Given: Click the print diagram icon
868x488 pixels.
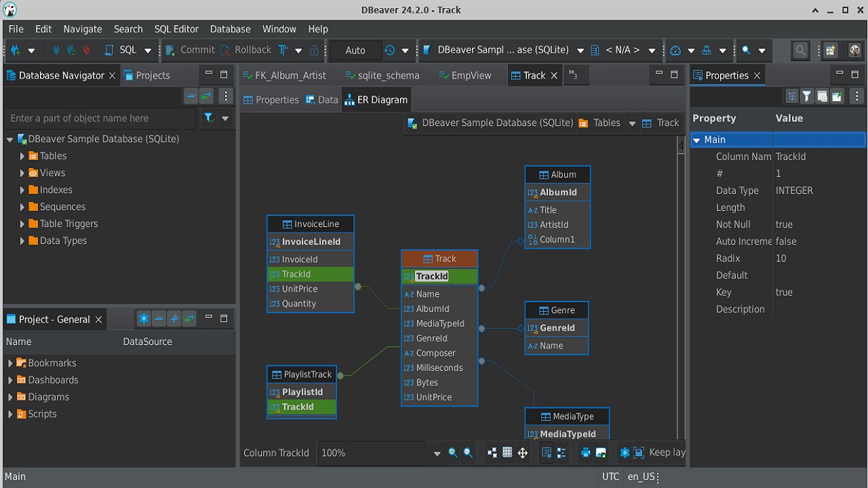Looking at the screenshot, I should [585, 453].
